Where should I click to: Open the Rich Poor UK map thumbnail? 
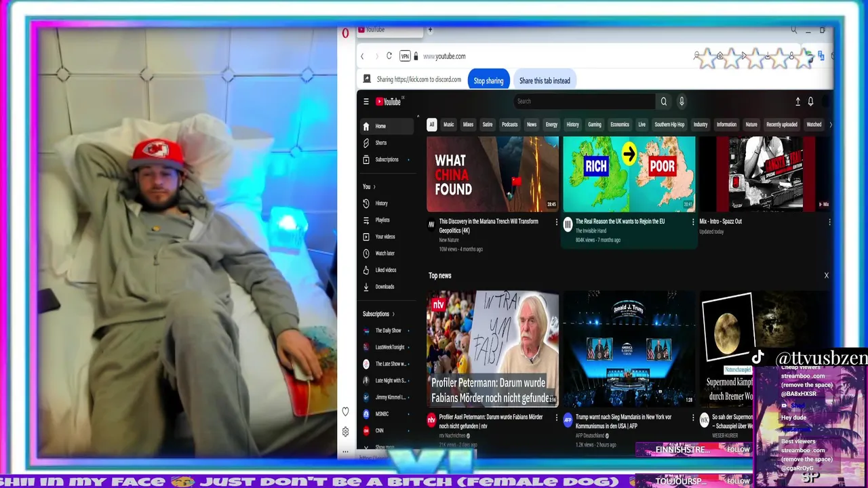[x=629, y=174]
